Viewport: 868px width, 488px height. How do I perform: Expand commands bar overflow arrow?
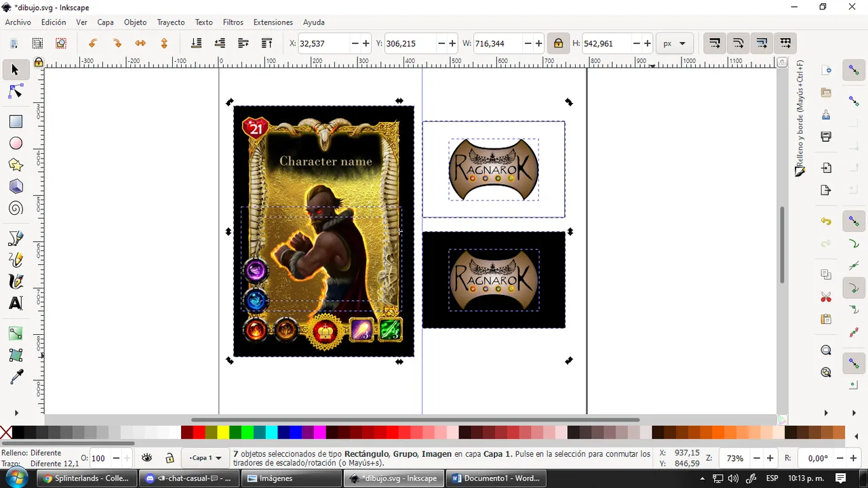[826, 413]
